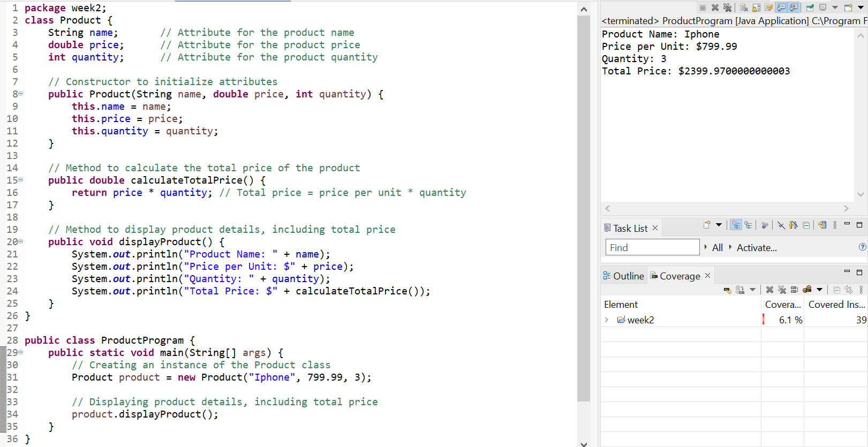Click the editor scroll down arrow
868x447 pixels.
(x=584, y=443)
